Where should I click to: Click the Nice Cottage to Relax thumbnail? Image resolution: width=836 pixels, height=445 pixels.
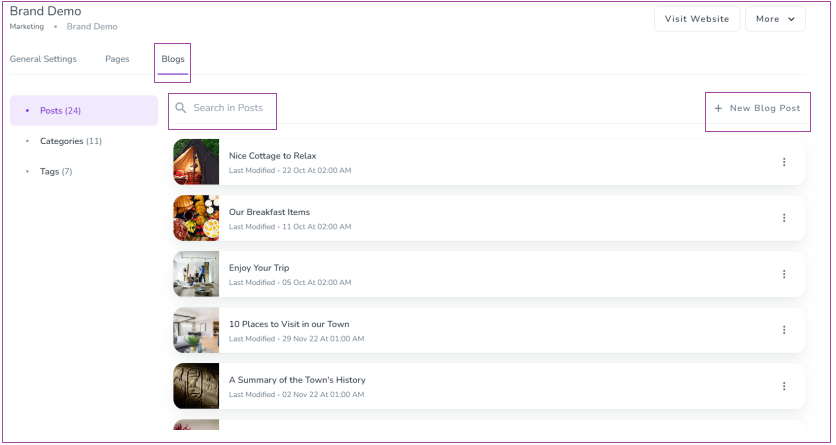196,162
